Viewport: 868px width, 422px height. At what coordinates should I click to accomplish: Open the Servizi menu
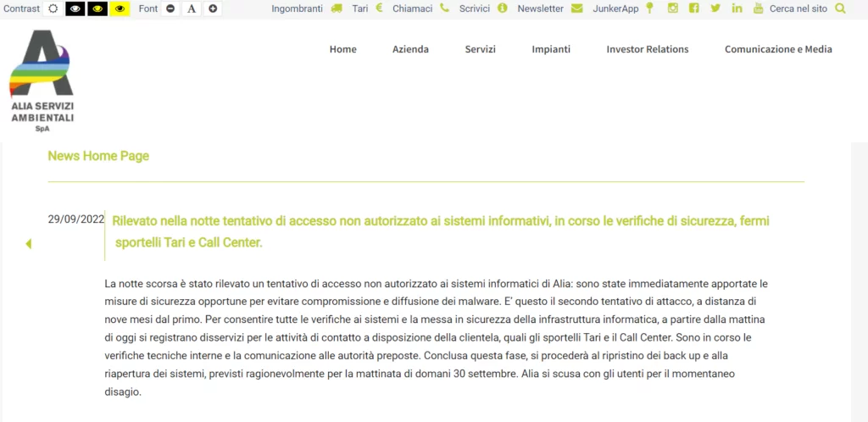[x=480, y=49]
